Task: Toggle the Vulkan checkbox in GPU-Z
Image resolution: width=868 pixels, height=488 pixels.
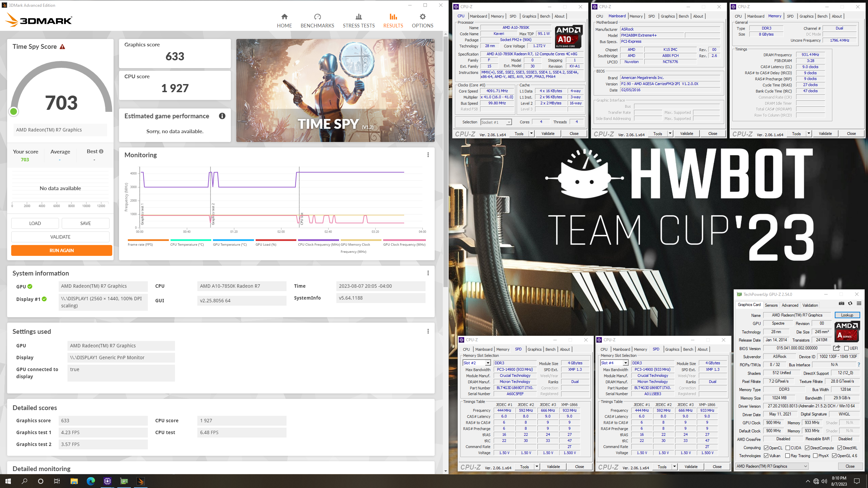Action: click(x=766, y=455)
